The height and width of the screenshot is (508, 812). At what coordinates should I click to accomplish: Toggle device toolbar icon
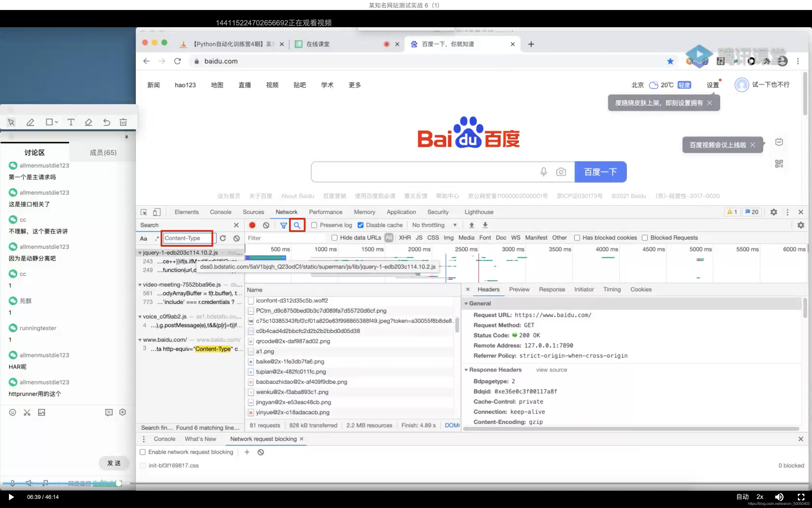click(157, 212)
